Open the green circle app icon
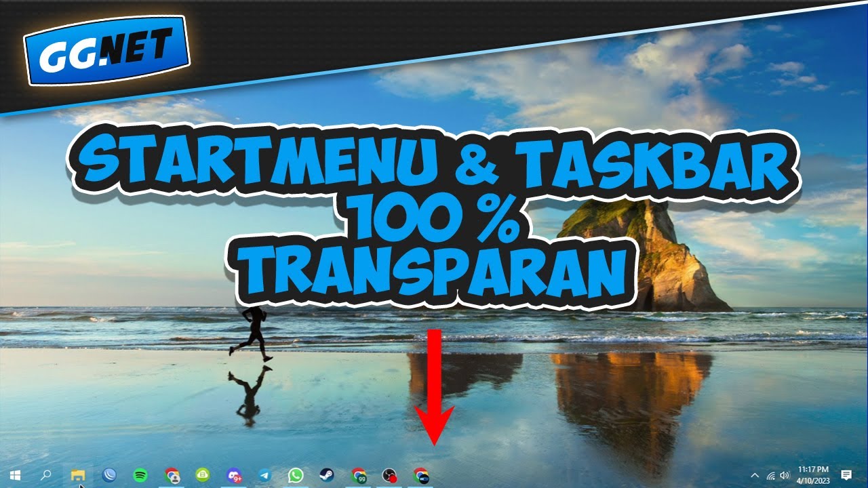868x488 pixels. tap(203, 475)
